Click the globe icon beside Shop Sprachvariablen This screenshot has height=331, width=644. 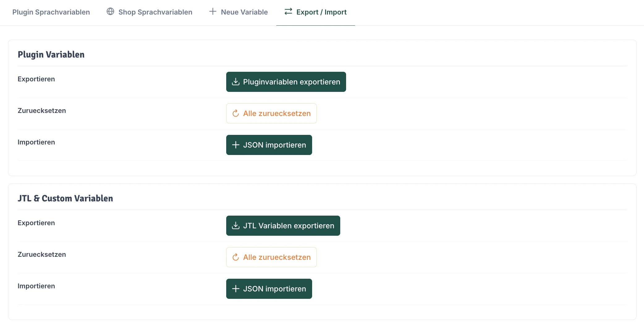click(110, 11)
